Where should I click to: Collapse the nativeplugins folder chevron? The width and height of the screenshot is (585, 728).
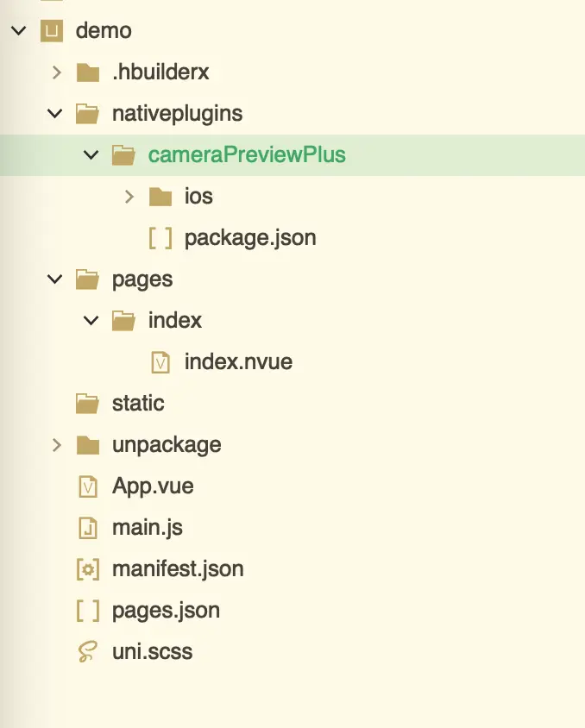pos(55,114)
